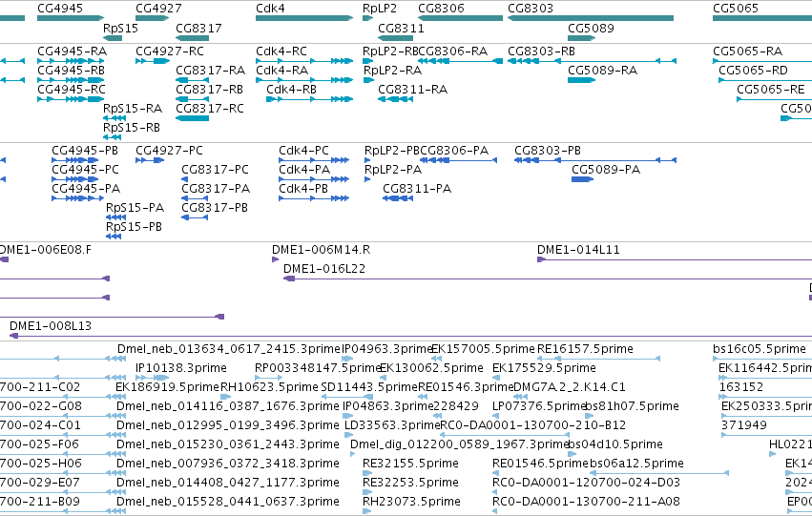The image size is (812, 516).
Task: Select transcript CG4945-RA
Action: click(x=71, y=61)
